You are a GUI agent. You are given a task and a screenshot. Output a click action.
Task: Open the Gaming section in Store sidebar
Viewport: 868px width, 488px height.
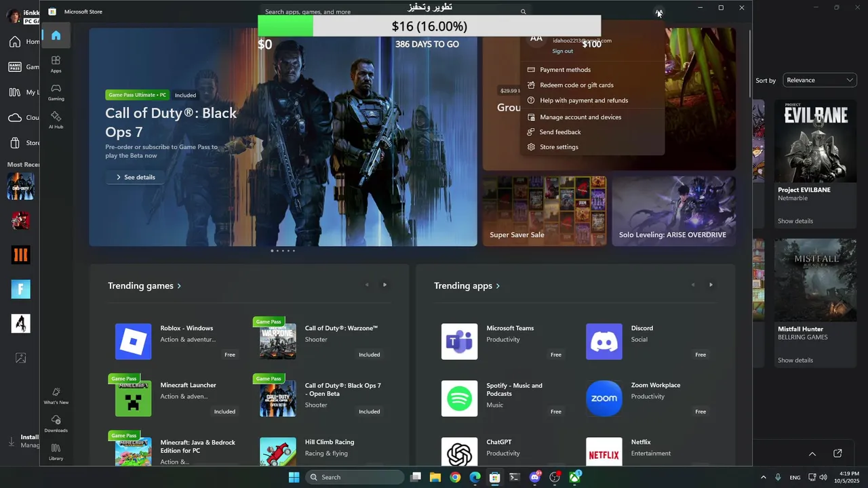click(x=56, y=92)
